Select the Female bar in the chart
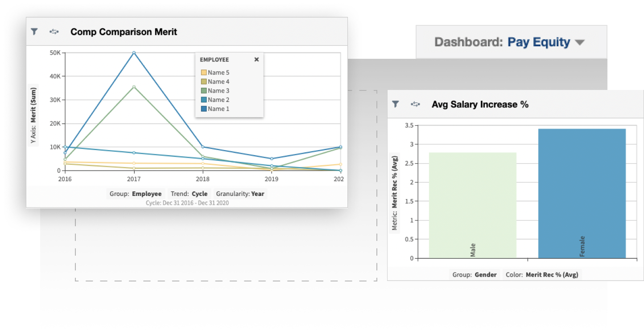The height and width of the screenshot is (334, 644). 582,191
